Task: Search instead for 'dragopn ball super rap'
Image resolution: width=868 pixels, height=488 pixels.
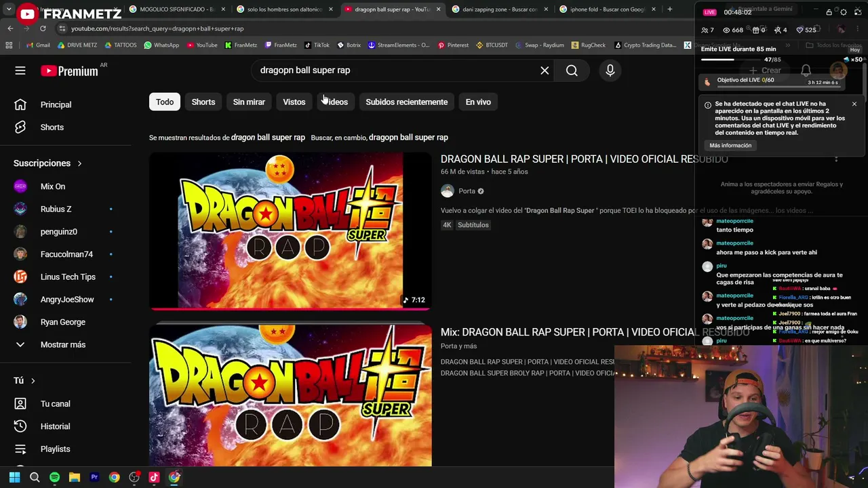Action: point(408,137)
